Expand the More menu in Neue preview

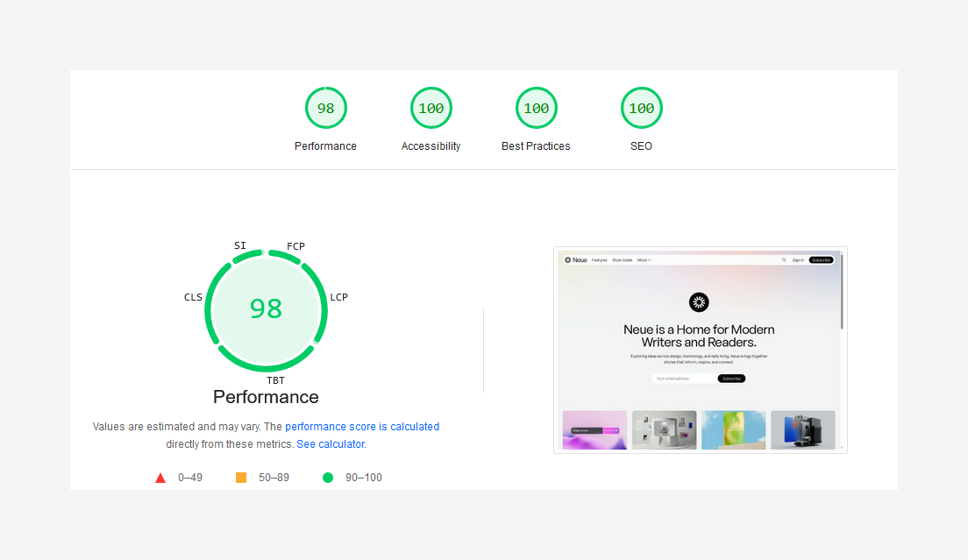(x=644, y=260)
